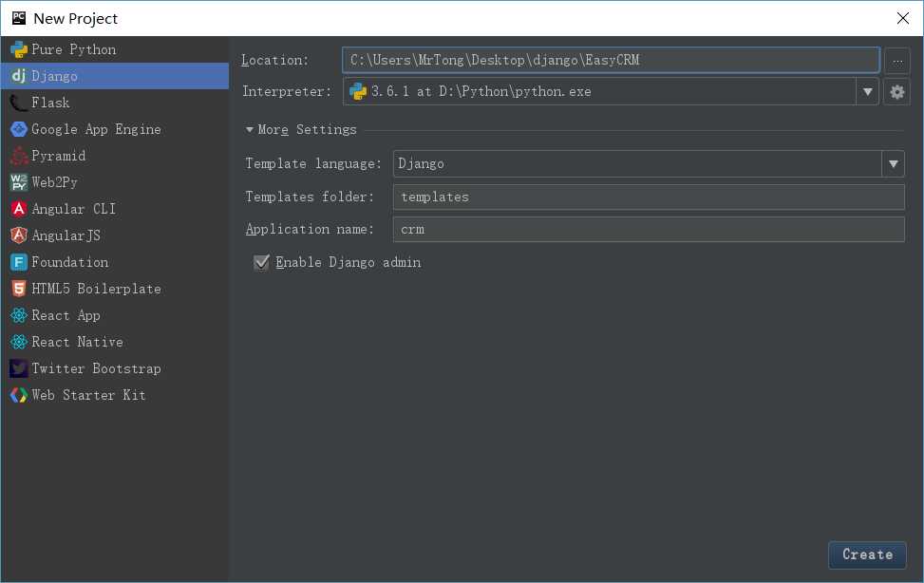Toggle Enable Django admin checkbox
Viewport: 924px width, 583px height.
pyautogui.click(x=261, y=262)
